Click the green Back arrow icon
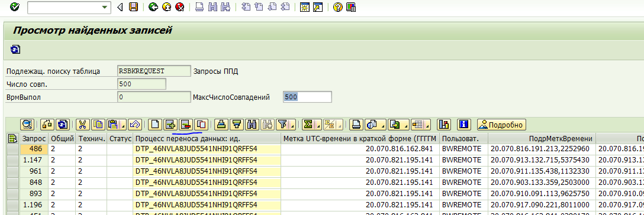The height and width of the screenshot is (215, 644). pyautogui.click(x=154, y=7)
